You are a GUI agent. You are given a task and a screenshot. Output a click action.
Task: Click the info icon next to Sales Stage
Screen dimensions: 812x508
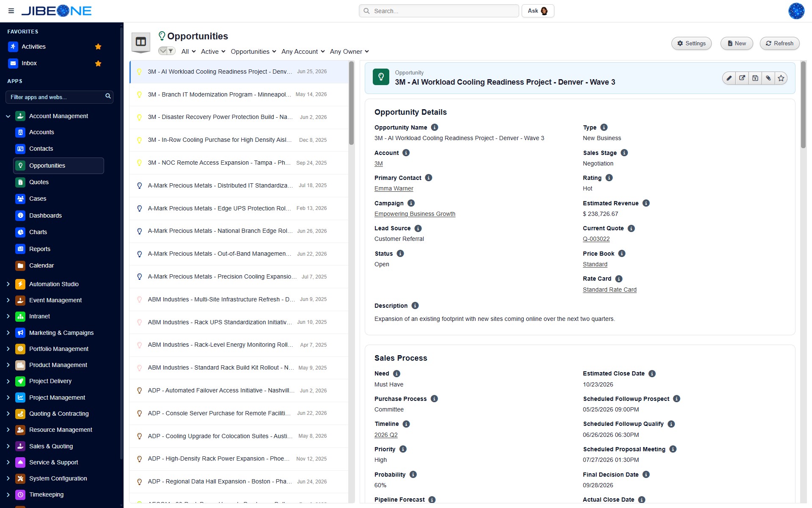click(x=624, y=153)
